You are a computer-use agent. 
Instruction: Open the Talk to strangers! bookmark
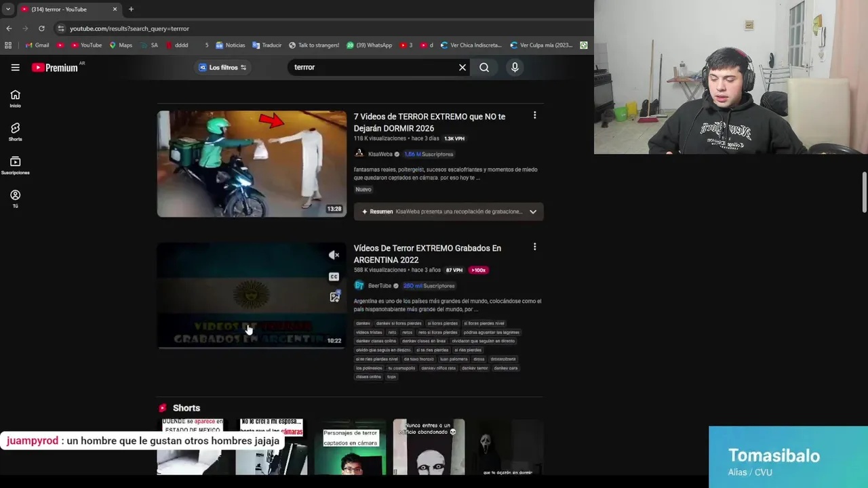click(314, 45)
